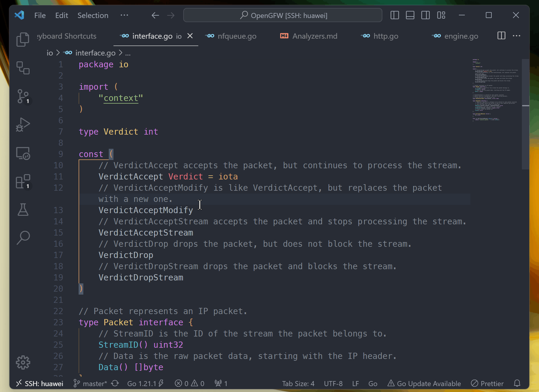
Task: Open editor More Actions ellipsis menu
Action: 517,36
